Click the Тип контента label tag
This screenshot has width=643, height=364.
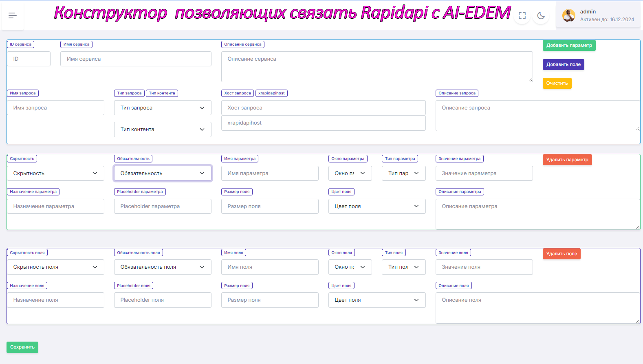(x=162, y=93)
